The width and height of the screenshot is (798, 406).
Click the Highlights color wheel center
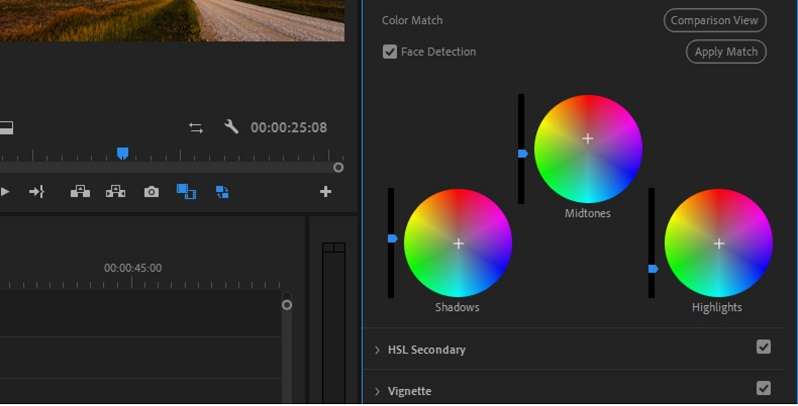tap(719, 244)
